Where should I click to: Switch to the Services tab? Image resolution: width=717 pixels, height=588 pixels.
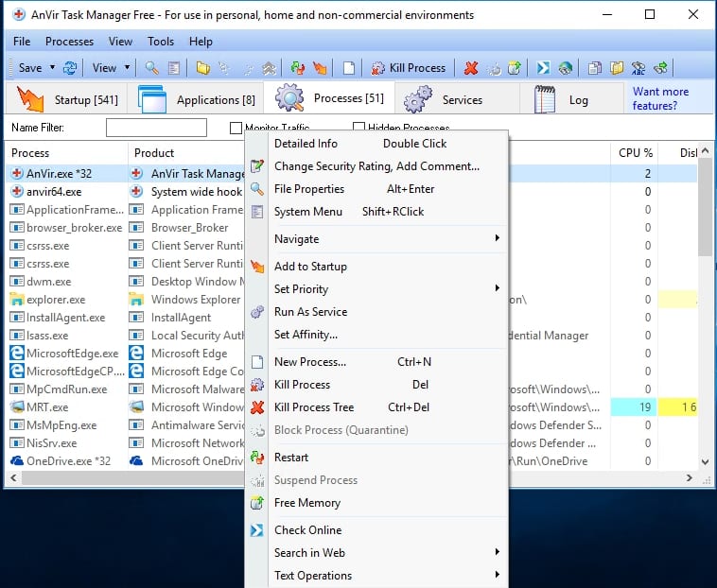[x=457, y=99]
